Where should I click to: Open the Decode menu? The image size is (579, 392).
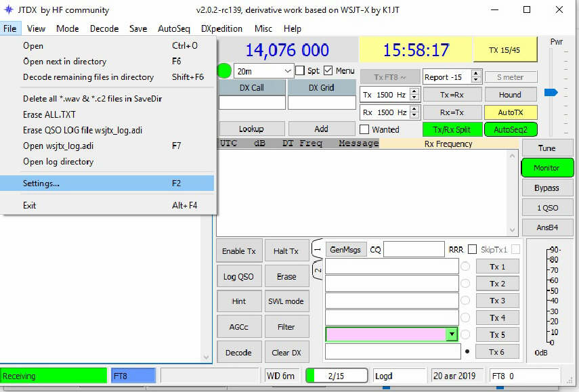click(104, 28)
